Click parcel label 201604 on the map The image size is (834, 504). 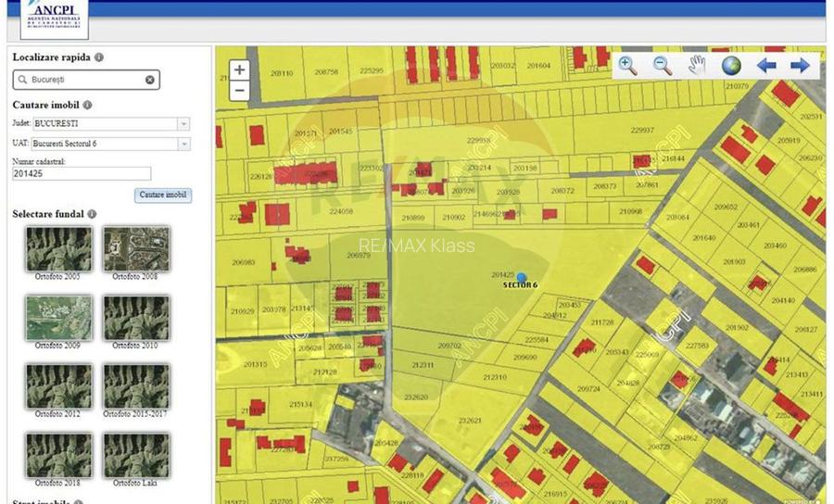(538, 66)
